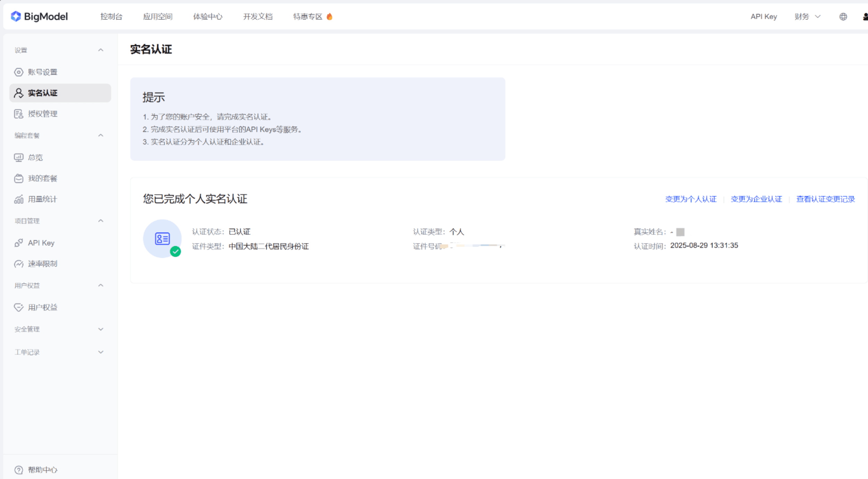Collapse the 编程套餐 sidebar section

tap(101, 135)
